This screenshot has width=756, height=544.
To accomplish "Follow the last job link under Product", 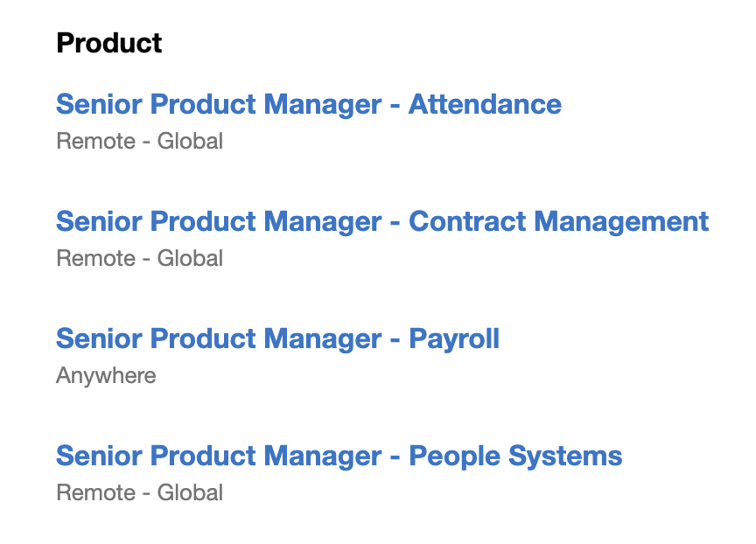I will tap(339, 456).
